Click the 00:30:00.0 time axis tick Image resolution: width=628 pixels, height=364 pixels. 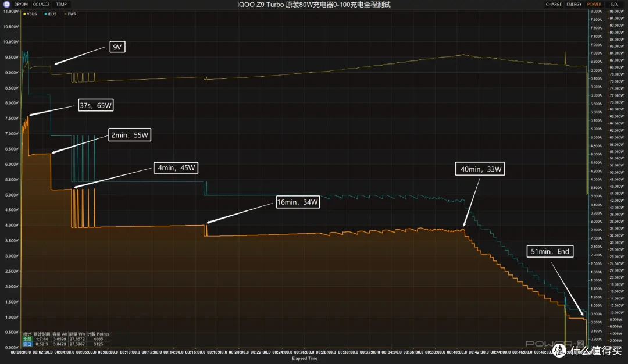pyautogui.click(x=348, y=352)
